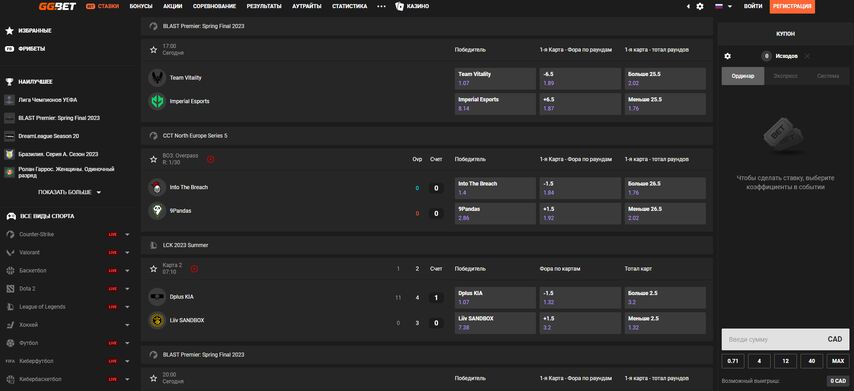Click the Футбол sport icon
Image resolution: width=854 pixels, height=391 pixels.
coord(10,343)
